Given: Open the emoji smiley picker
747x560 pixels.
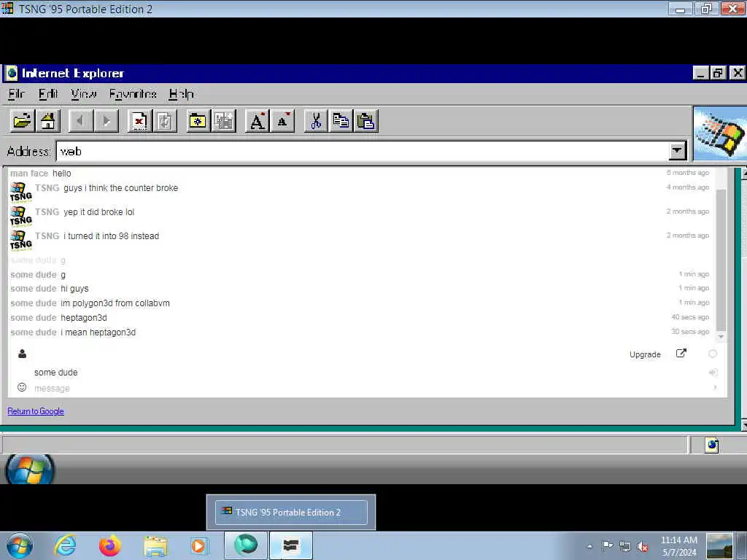Looking at the screenshot, I should pos(22,387).
